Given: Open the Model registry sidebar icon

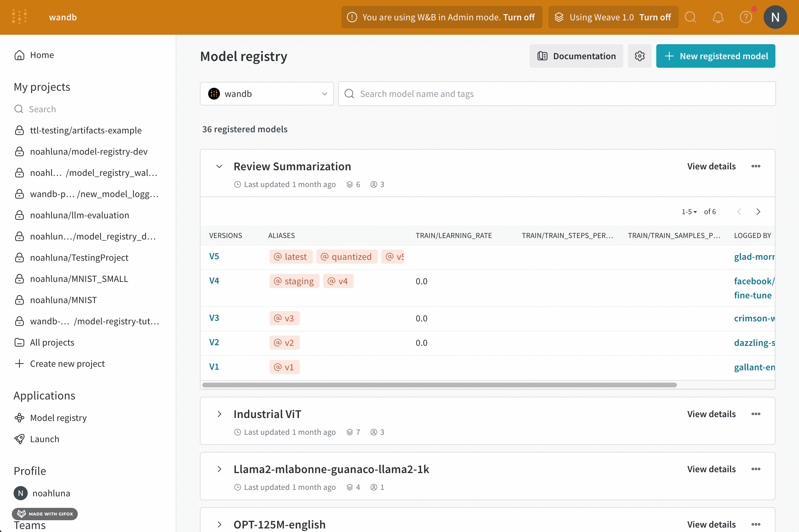Looking at the screenshot, I should (19, 418).
